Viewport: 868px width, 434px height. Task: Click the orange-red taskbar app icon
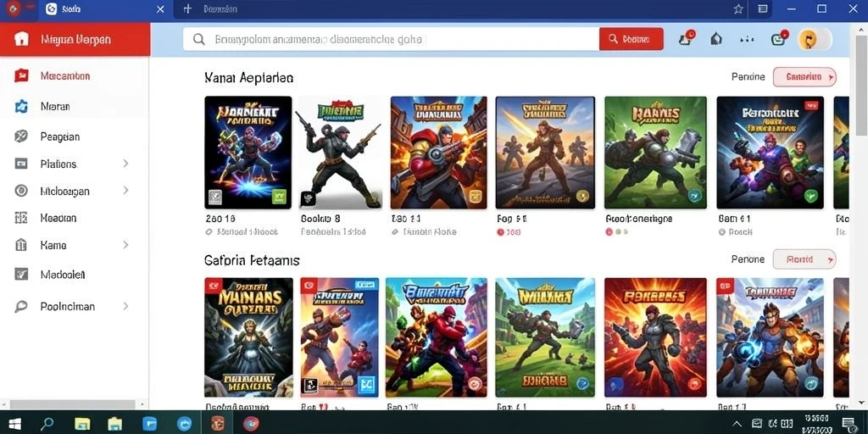point(218,424)
